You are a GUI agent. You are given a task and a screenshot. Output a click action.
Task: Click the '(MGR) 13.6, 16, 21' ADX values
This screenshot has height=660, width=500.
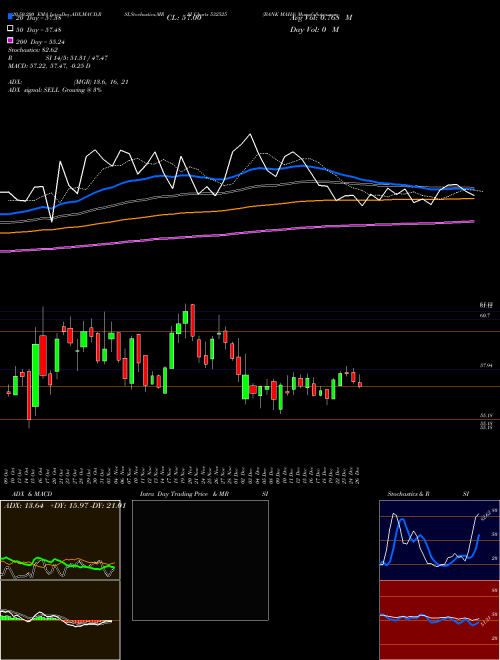(101, 82)
